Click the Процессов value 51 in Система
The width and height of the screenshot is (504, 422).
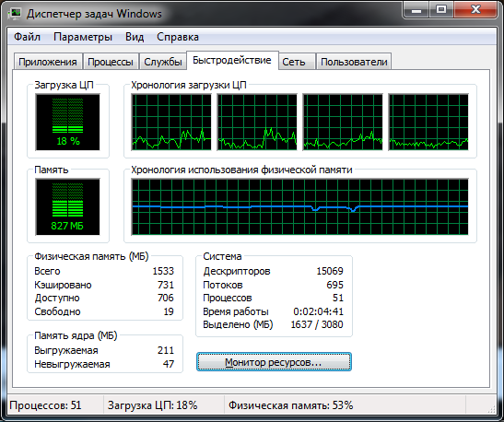[x=338, y=298]
